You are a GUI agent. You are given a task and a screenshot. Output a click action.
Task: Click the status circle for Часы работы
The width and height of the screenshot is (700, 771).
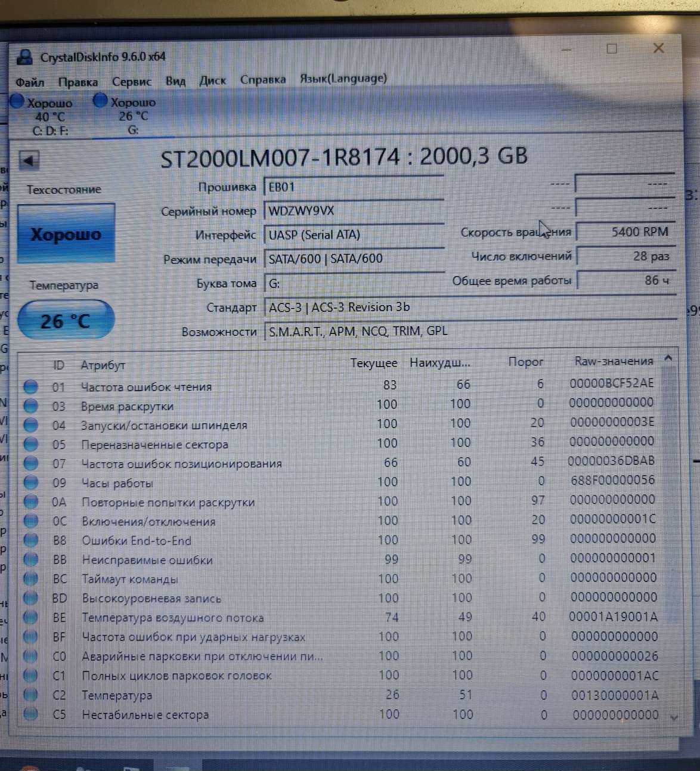30,482
